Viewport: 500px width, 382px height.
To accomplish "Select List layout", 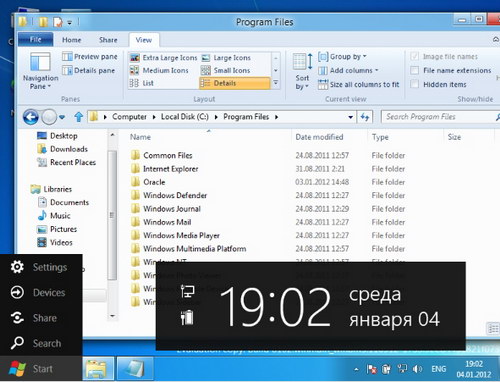I will pos(142,83).
